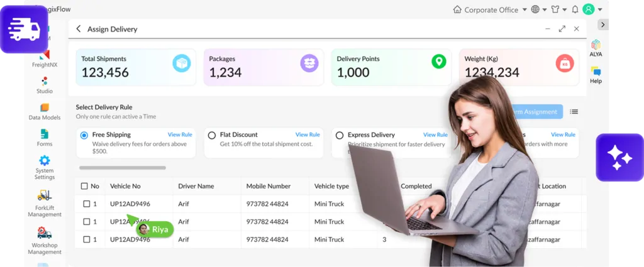
Task: Click the Delivery Points location pin icon
Action: (x=438, y=62)
